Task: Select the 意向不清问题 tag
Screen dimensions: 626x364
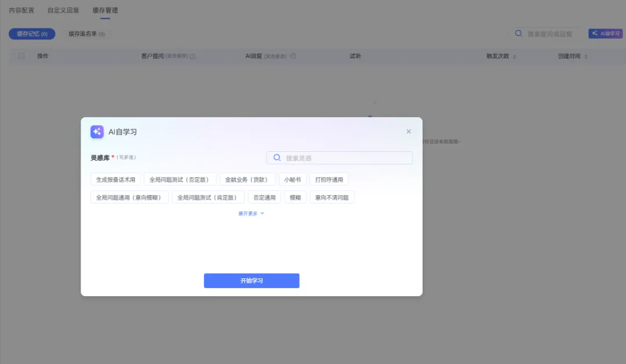Action: coord(332,197)
